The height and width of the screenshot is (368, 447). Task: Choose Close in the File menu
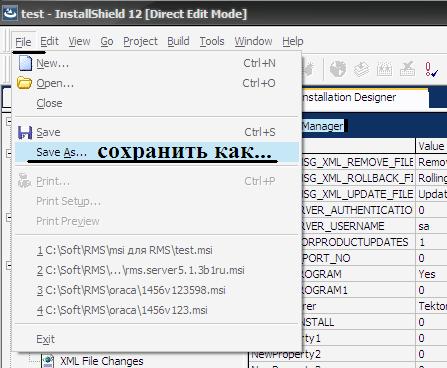point(157,103)
